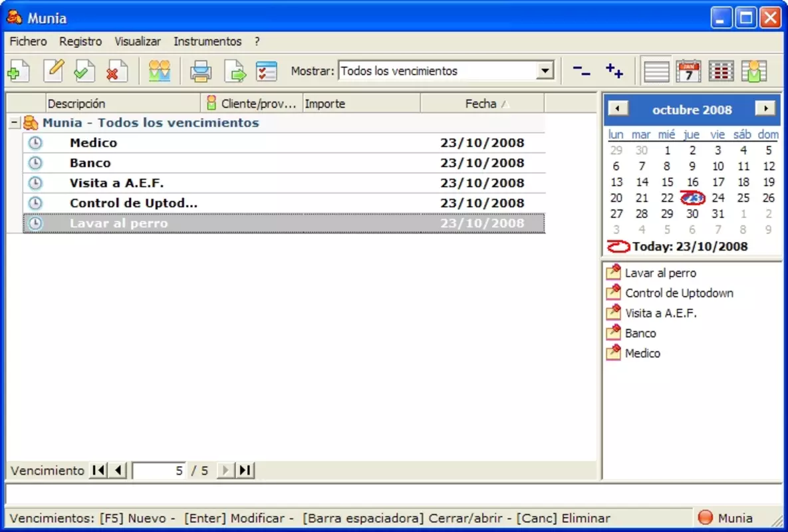Click Visita a A.E.F. in the side panel
The height and width of the screenshot is (532, 788).
click(x=661, y=313)
